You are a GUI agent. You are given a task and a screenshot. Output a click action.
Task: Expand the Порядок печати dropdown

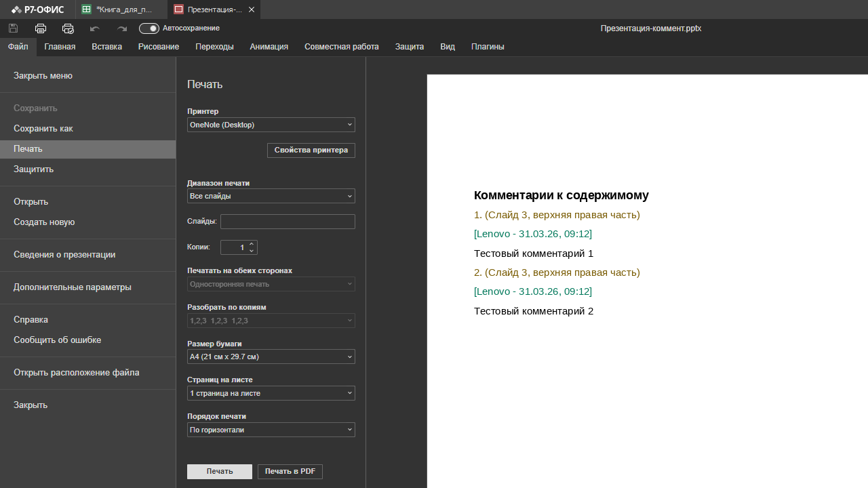[271, 430]
